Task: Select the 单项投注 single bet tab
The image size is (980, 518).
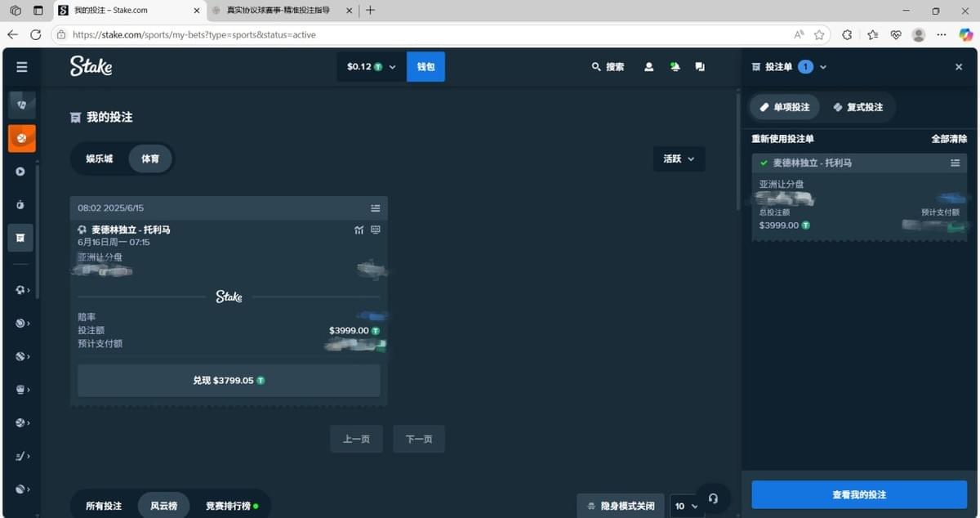Action: tap(785, 107)
